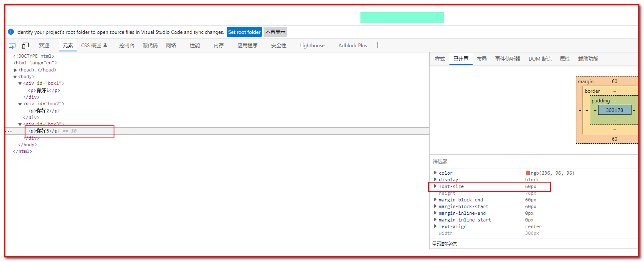Click the Set root folder button
Viewport: 644px width, 262px height.
pos(244,32)
